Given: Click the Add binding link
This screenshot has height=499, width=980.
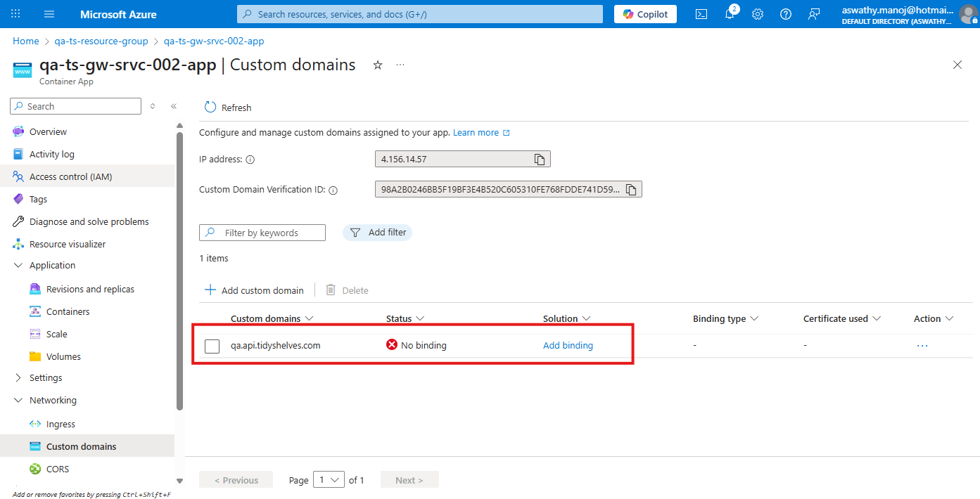Looking at the screenshot, I should [x=568, y=346].
